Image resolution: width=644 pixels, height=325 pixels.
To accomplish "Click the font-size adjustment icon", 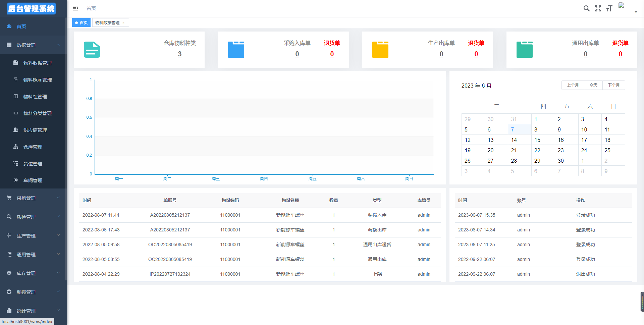I will click(609, 8).
